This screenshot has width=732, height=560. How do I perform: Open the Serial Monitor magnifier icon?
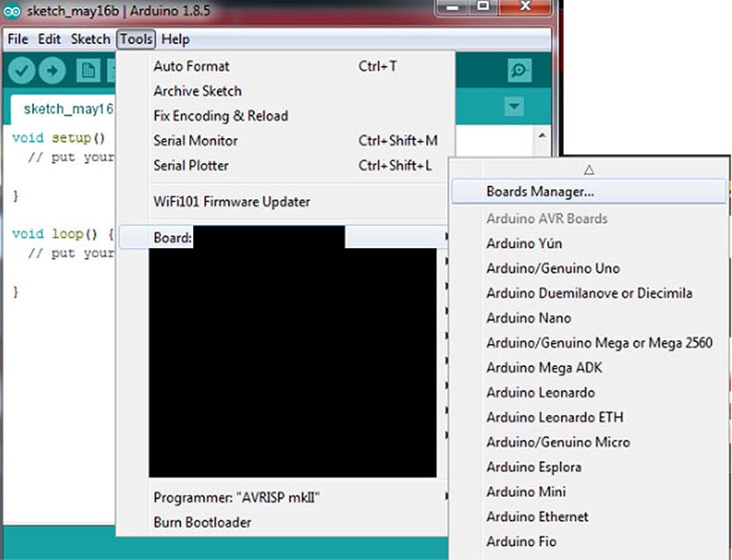pyautogui.click(x=519, y=70)
